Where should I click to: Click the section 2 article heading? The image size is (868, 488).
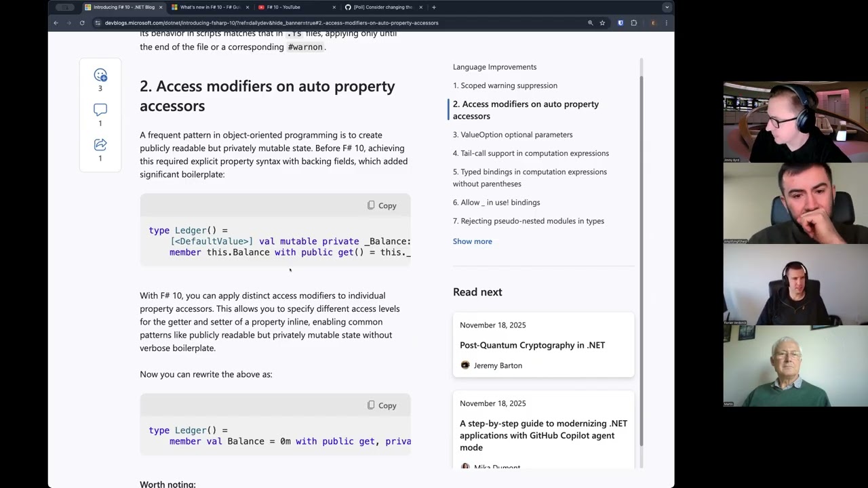[267, 96]
